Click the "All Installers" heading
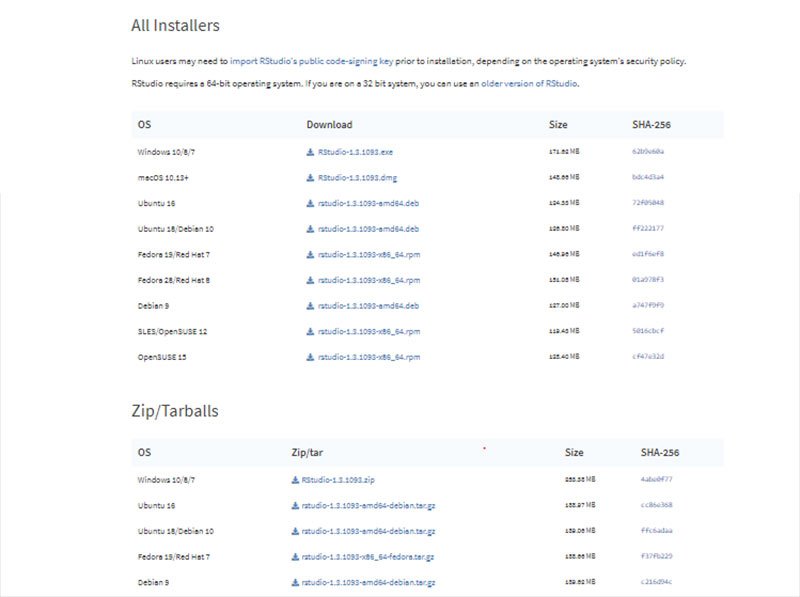 [x=176, y=25]
